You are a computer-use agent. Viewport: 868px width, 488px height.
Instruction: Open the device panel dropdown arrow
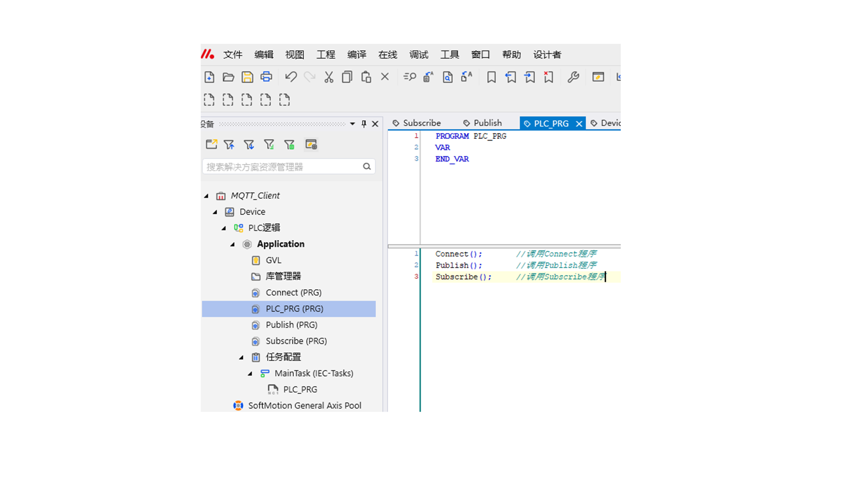click(353, 124)
